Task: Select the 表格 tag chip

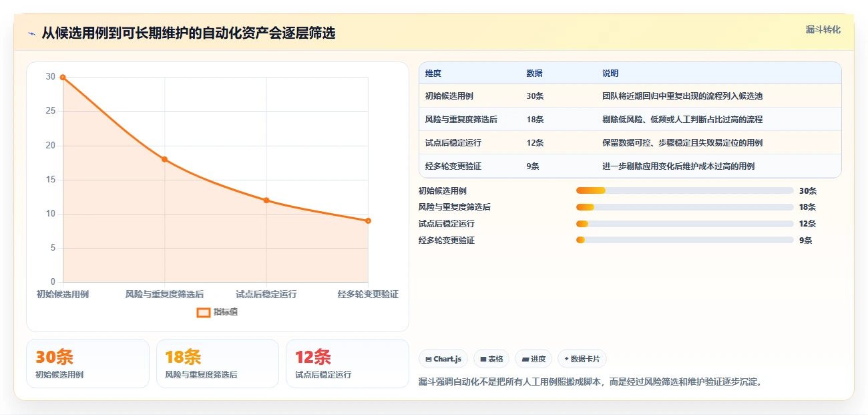Action: coord(491,359)
